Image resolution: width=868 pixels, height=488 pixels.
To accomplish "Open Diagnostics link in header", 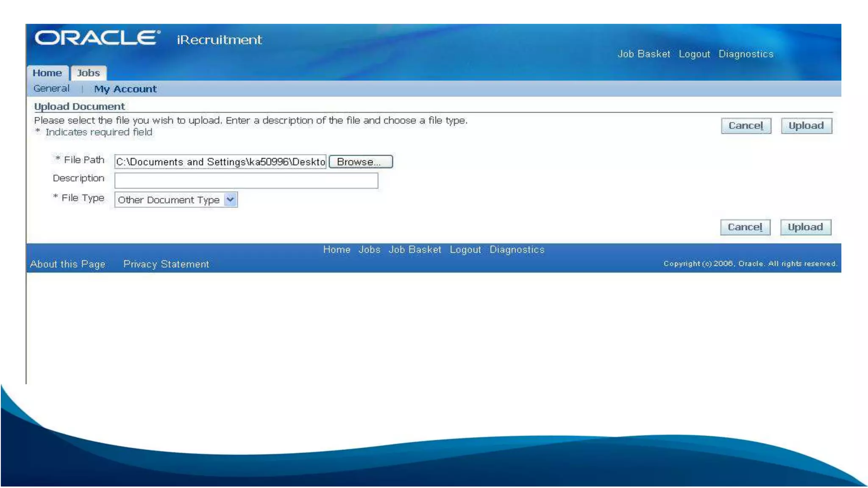I will click(746, 54).
